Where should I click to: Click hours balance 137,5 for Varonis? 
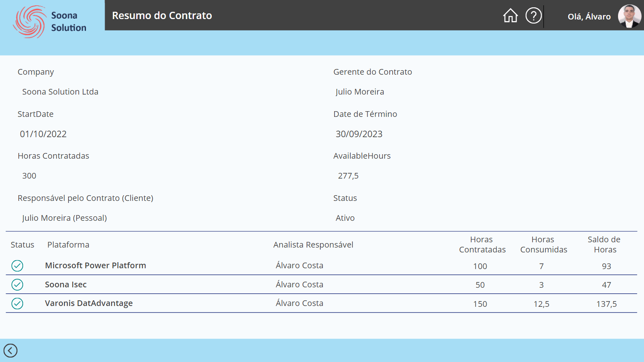(x=606, y=304)
